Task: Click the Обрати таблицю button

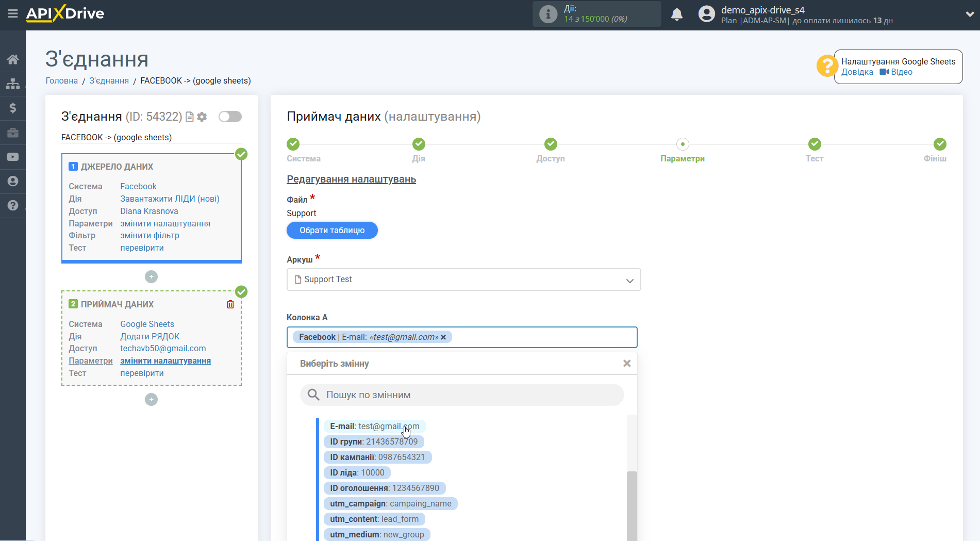Action: [332, 231]
